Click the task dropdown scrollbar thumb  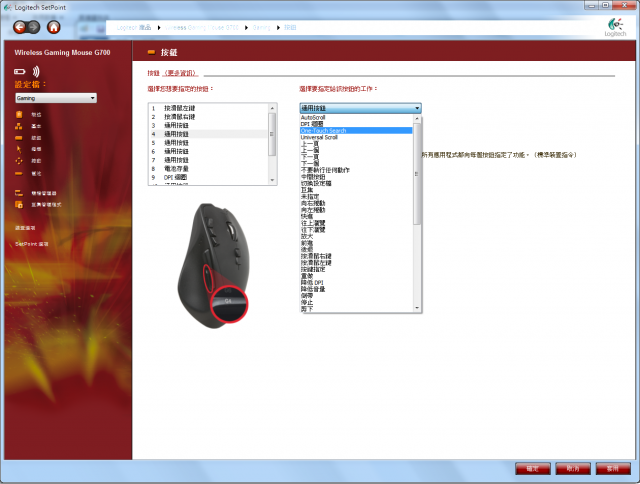click(x=417, y=174)
